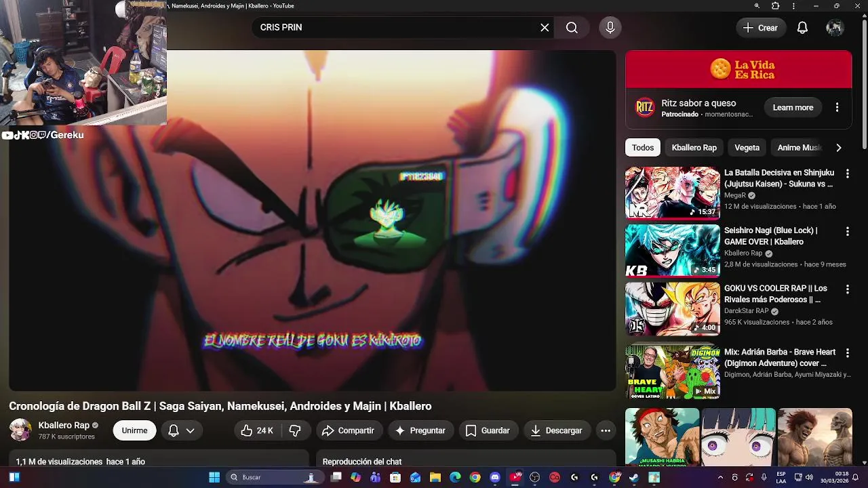Image resolution: width=868 pixels, height=488 pixels.
Task: Open taskbar volume icon
Action: tap(808, 477)
